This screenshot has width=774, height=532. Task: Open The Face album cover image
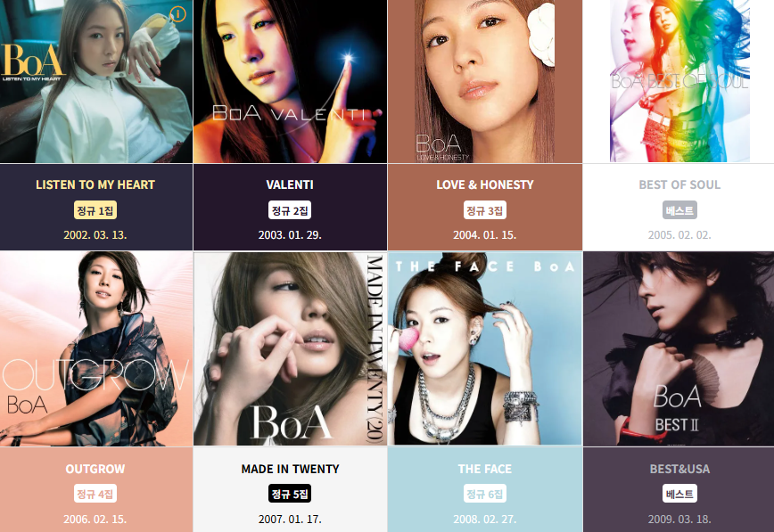(485, 349)
